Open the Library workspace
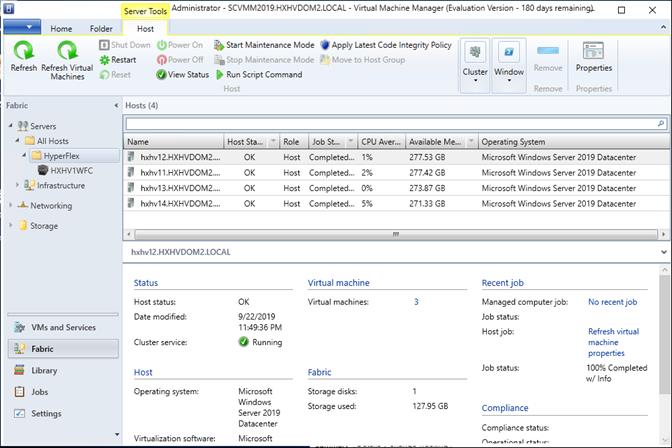This screenshot has height=448, width=672. coord(63,370)
